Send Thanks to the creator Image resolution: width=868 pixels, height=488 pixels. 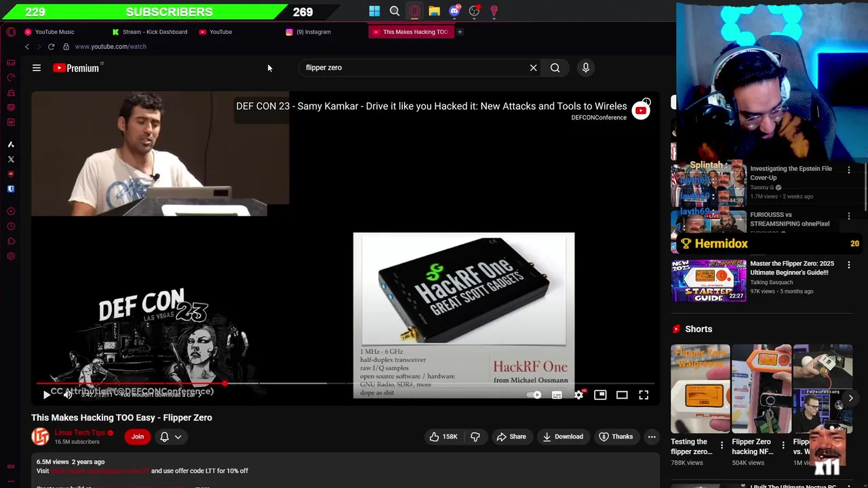pyautogui.click(x=616, y=436)
